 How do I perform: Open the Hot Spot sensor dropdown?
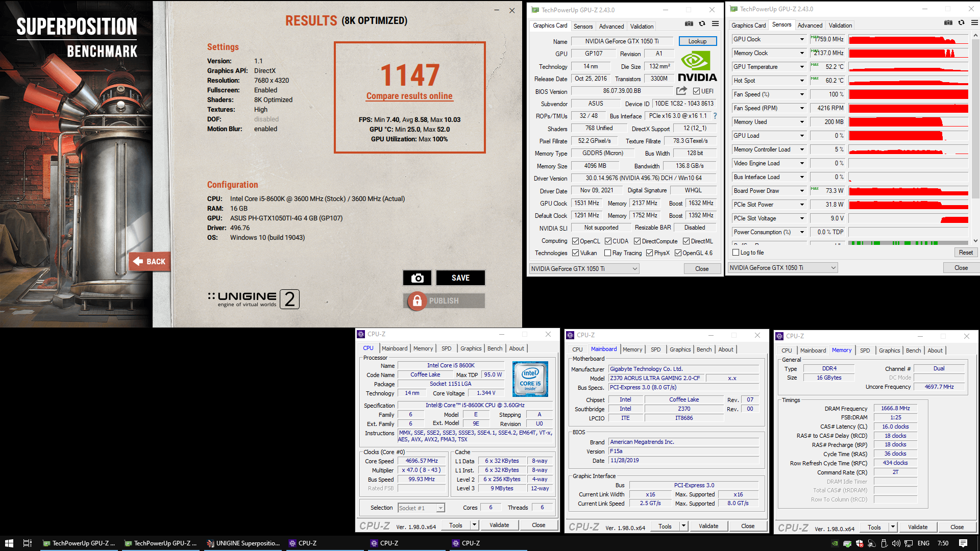pyautogui.click(x=802, y=81)
